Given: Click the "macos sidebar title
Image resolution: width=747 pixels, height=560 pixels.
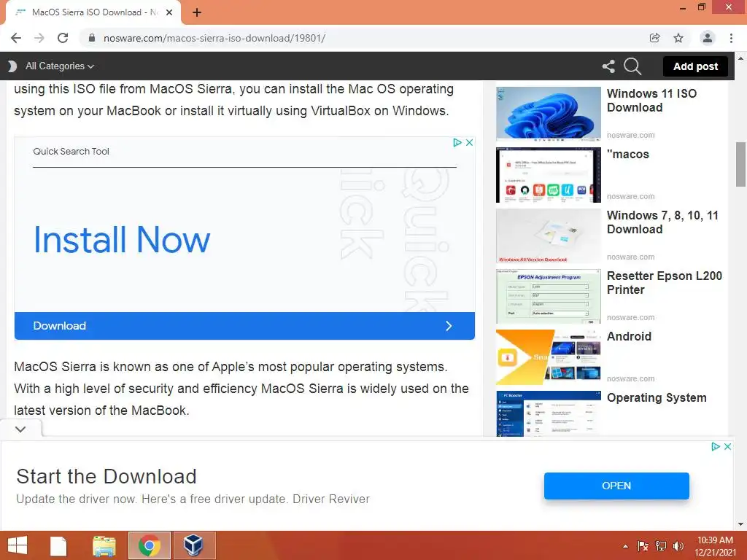Looking at the screenshot, I should click(x=628, y=155).
